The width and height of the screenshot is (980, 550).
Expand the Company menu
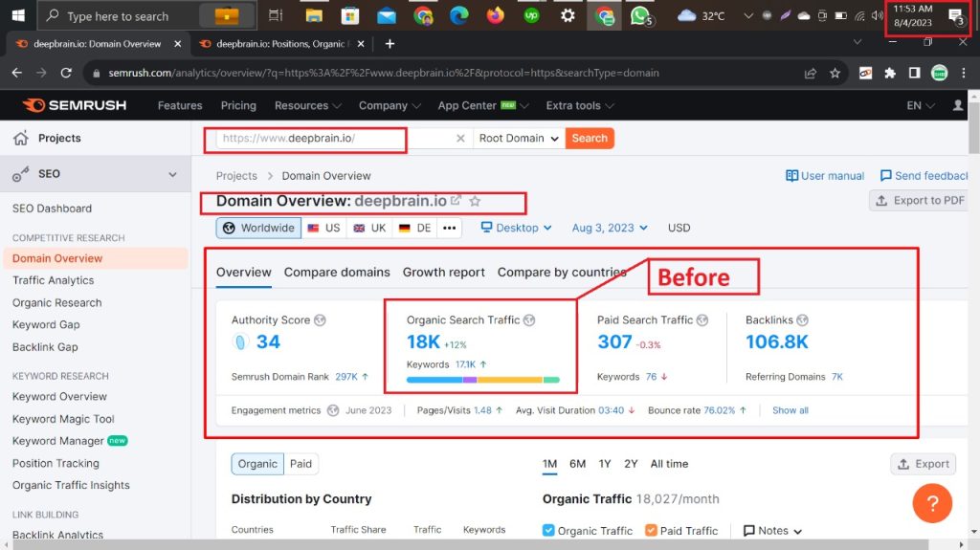pos(390,105)
